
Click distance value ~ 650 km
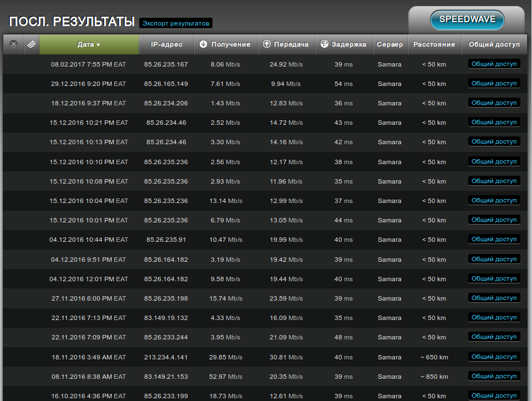coord(434,357)
